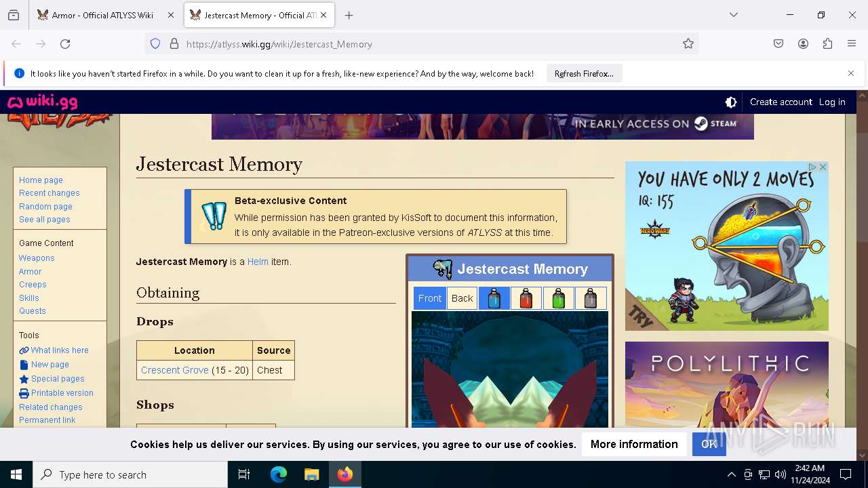Viewport: 868px width, 488px height.
Task: Open Skills sidebar link
Action: pyautogui.click(x=29, y=298)
